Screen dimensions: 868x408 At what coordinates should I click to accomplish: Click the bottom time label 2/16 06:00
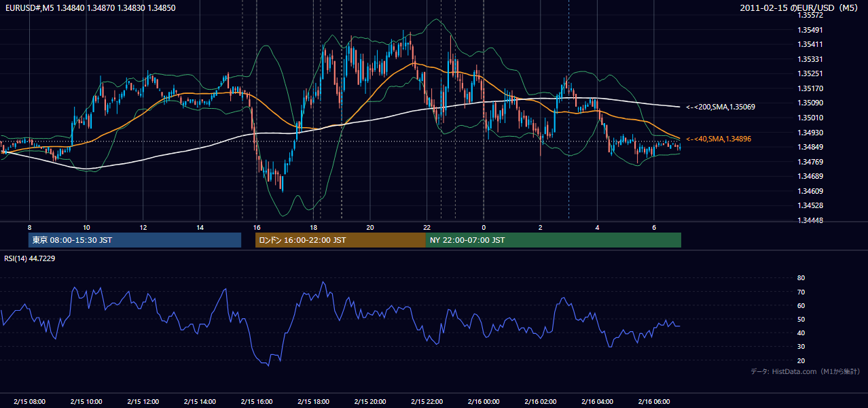tap(654, 402)
